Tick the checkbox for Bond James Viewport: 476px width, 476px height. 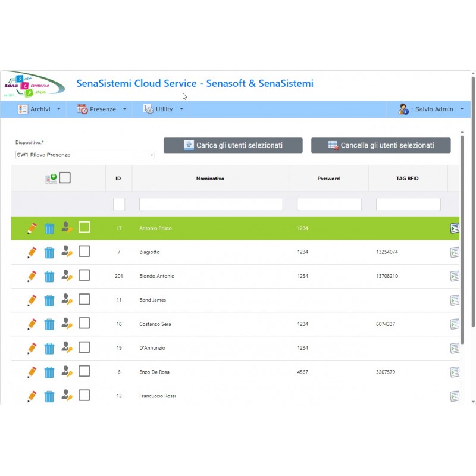84,299
